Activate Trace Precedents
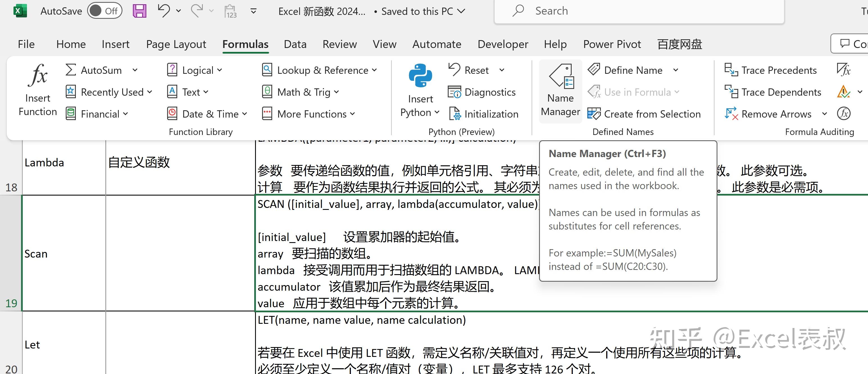This screenshot has height=374, width=868. coord(771,70)
